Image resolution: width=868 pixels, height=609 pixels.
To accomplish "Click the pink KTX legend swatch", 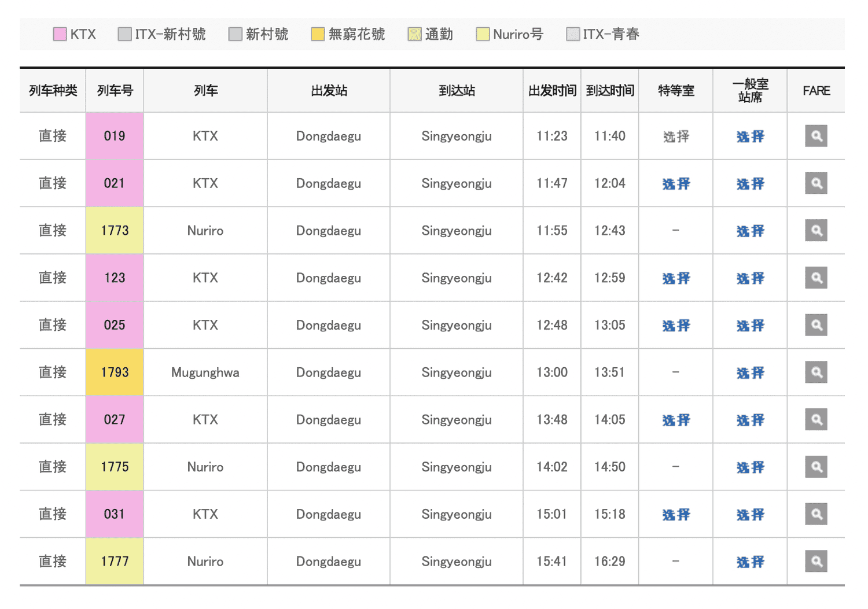I will click(x=60, y=34).
